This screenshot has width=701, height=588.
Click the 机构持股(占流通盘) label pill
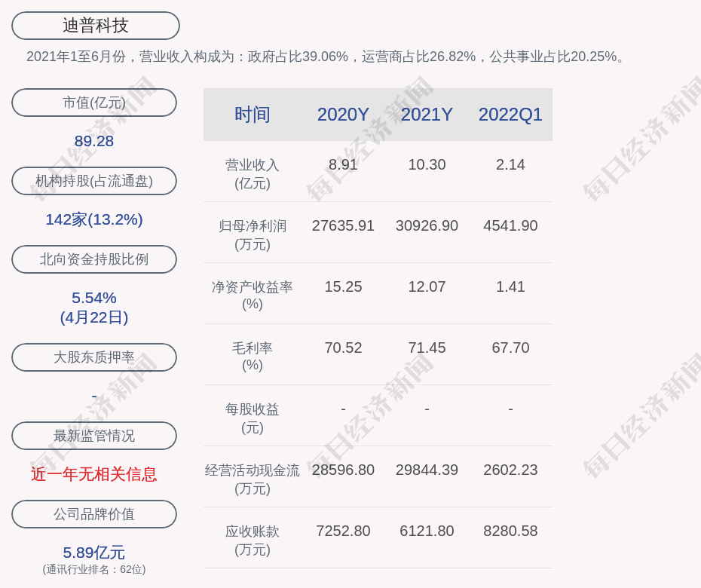click(x=94, y=181)
